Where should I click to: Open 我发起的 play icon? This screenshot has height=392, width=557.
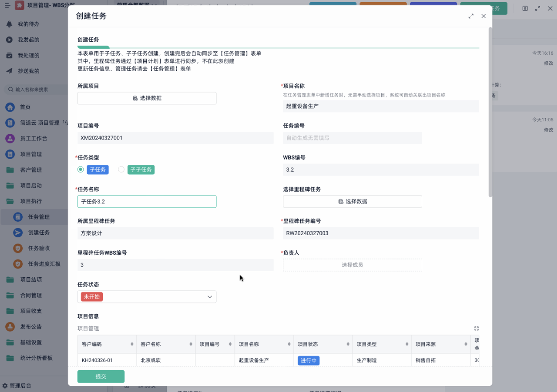(x=9, y=40)
